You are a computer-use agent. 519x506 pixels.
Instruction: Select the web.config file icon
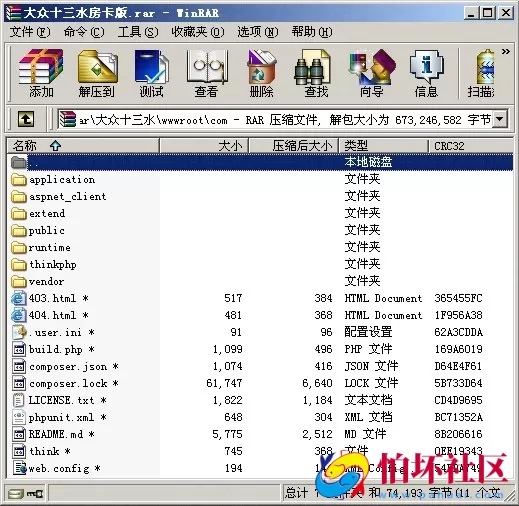point(19,468)
